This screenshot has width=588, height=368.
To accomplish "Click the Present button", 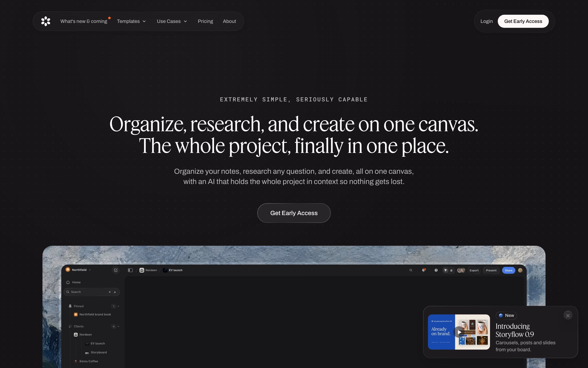I will click(491, 270).
